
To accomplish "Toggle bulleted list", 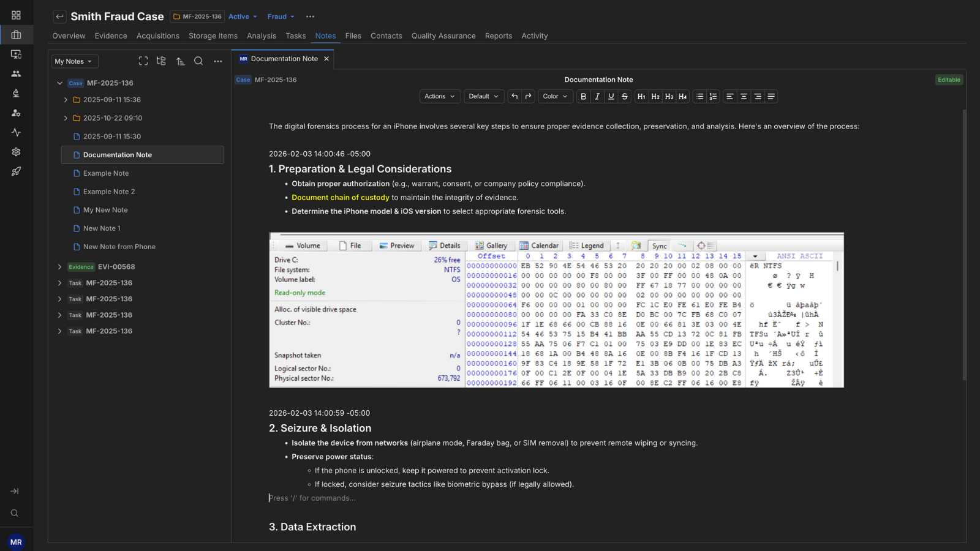I will point(699,96).
